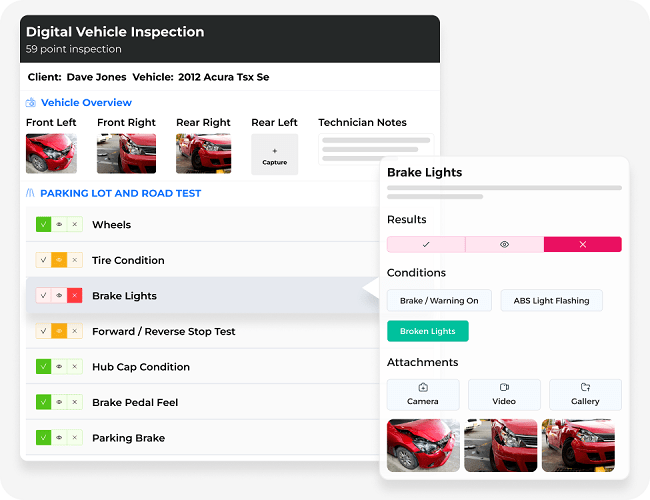Capture the Rear Left photo
The image size is (650, 500).
click(274, 155)
